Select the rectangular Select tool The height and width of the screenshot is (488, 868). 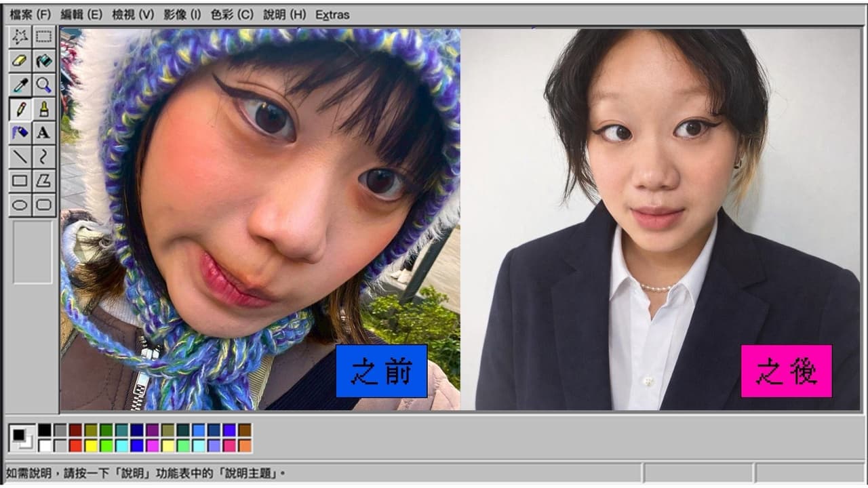[44, 37]
